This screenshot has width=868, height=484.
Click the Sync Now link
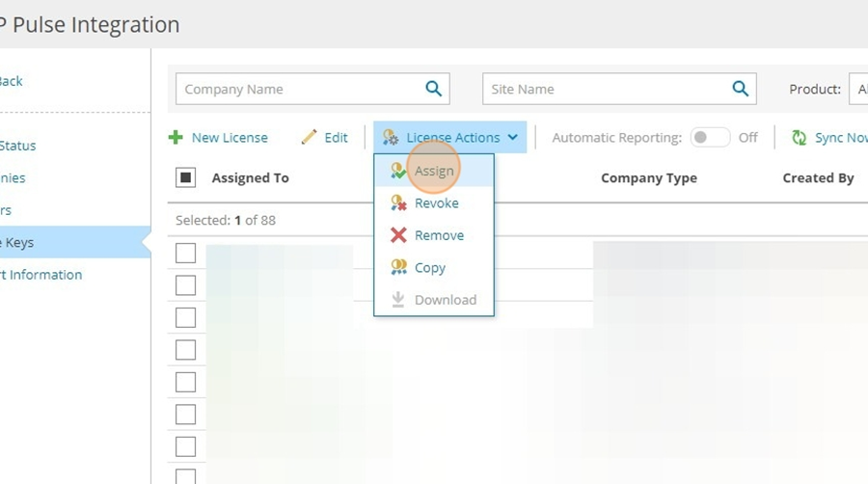pyautogui.click(x=841, y=137)
